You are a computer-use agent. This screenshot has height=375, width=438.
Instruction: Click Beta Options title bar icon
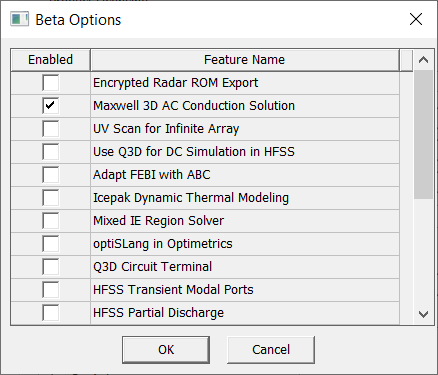coord(19,19)
